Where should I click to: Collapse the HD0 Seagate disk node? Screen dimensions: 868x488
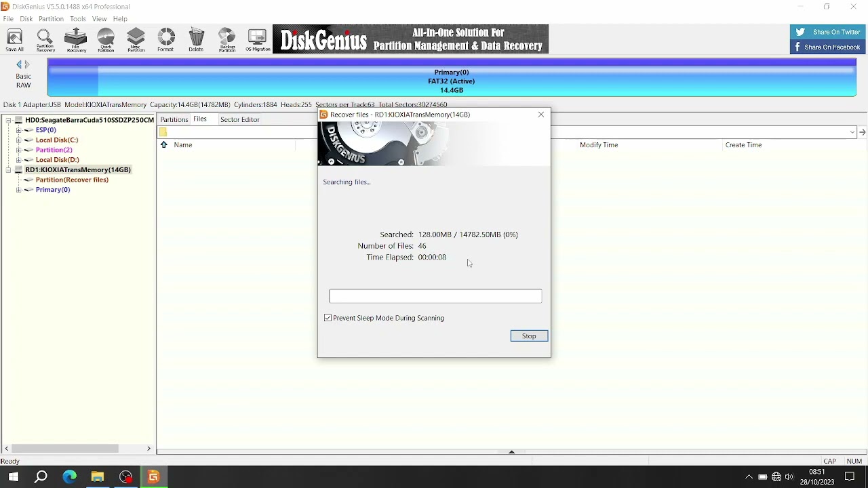point(8,120)
